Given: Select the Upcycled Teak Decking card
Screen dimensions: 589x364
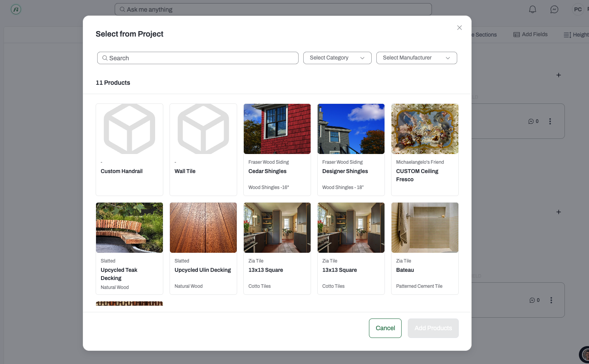Looking at the screenshot, I should 129,248.
